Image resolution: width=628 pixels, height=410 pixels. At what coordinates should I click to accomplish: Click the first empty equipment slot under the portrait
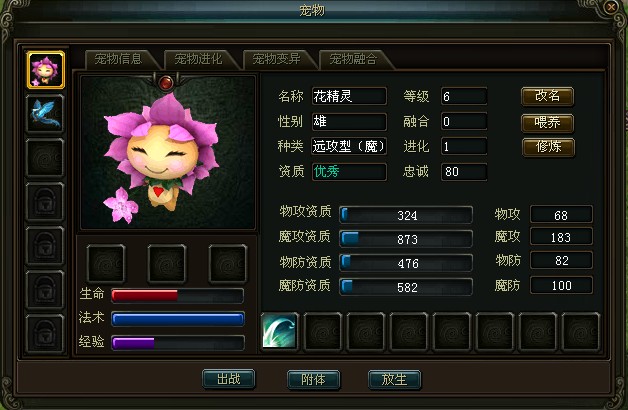coord(106,263)
